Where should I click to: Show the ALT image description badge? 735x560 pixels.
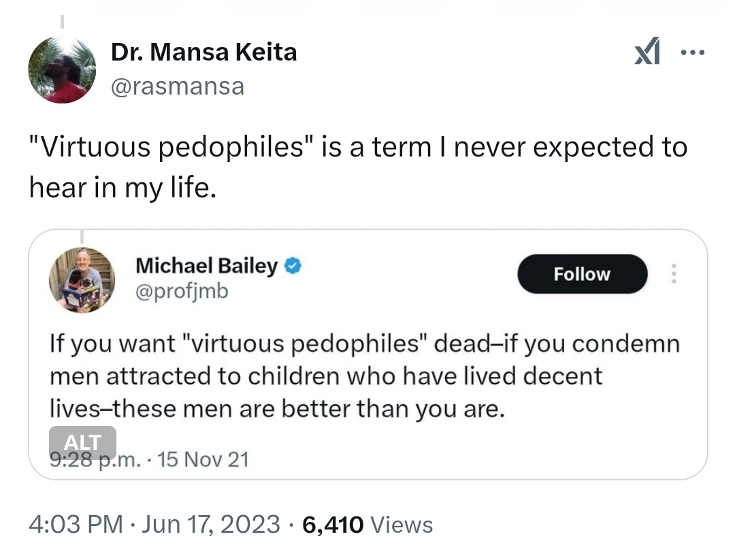pyautogui.click(x=82, y=442)
